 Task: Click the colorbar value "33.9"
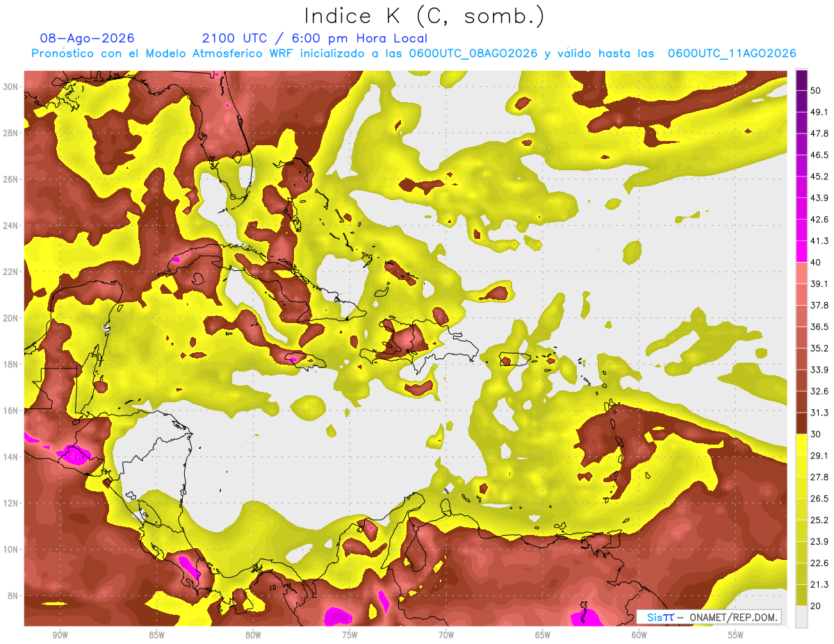(x=820, y=370)
